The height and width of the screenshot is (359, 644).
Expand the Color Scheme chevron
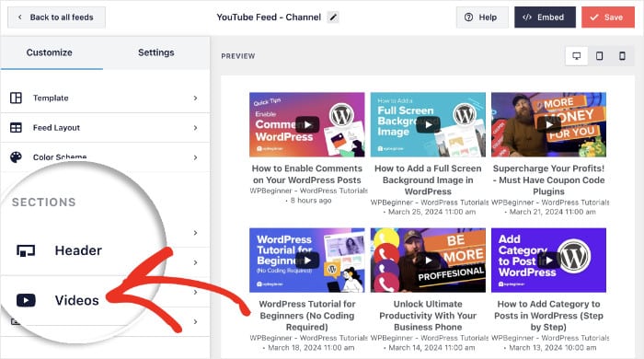point(195,157)
